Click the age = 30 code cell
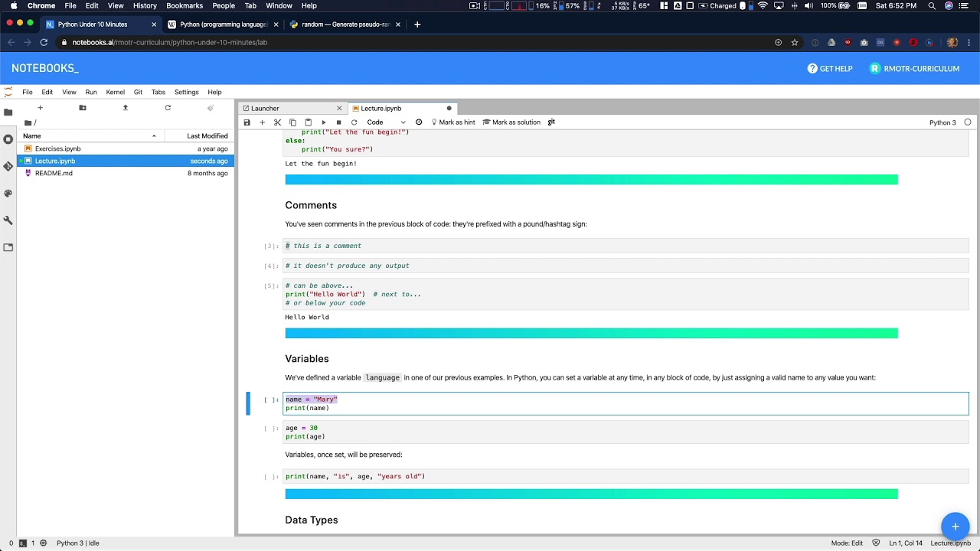 point(626,432)
